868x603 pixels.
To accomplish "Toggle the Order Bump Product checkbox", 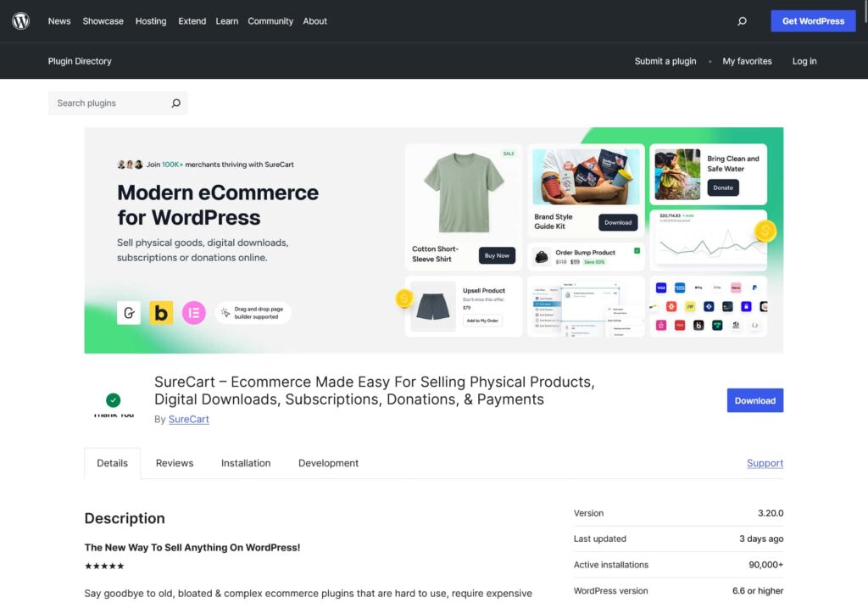I will tap(637, 251).
